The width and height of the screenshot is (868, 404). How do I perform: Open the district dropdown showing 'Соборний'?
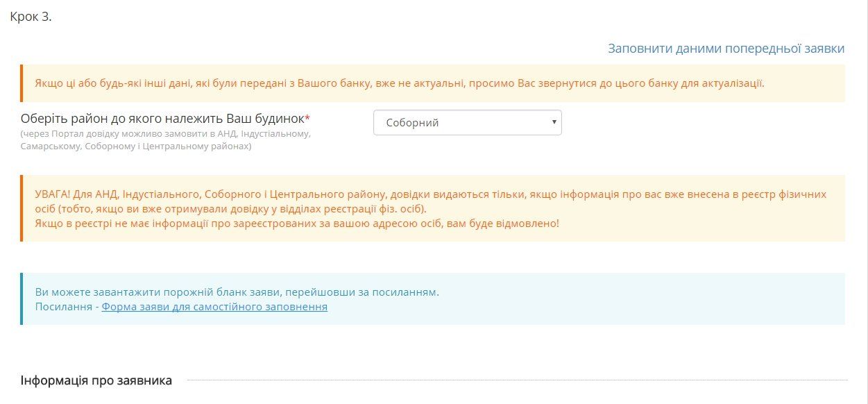pyautogui.click(x=467, y=123)
